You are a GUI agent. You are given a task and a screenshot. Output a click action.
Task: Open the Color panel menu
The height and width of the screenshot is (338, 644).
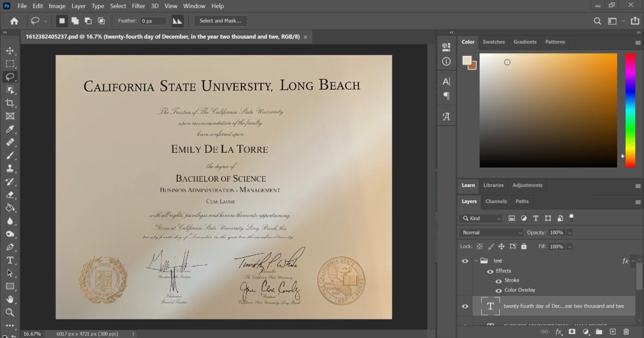[638, 43]
